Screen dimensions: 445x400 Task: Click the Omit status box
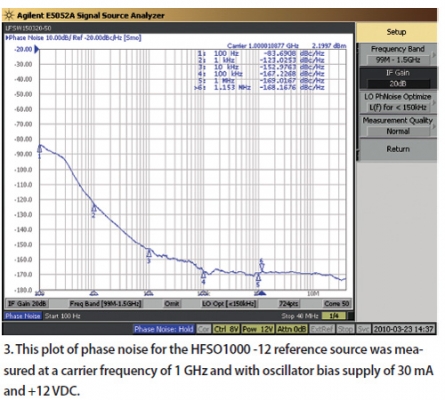point(172,304)
